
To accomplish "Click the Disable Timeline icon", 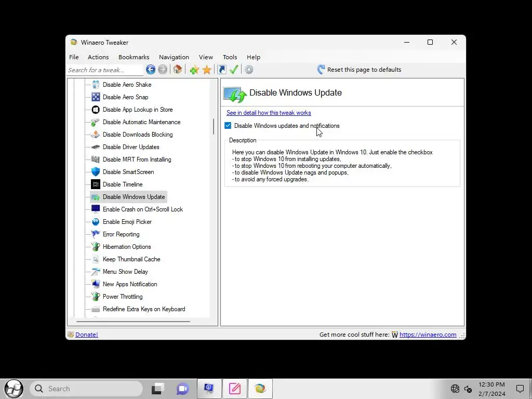I will point(96,184).
